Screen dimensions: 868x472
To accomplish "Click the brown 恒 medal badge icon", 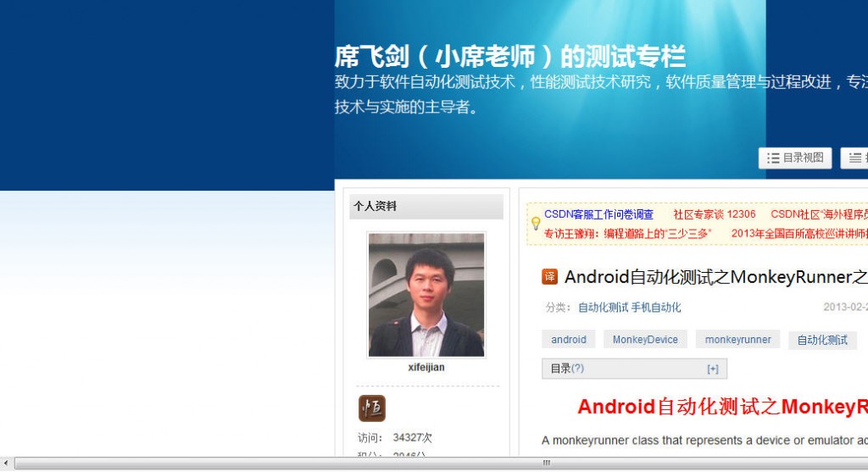I will [x=372, y=408].
